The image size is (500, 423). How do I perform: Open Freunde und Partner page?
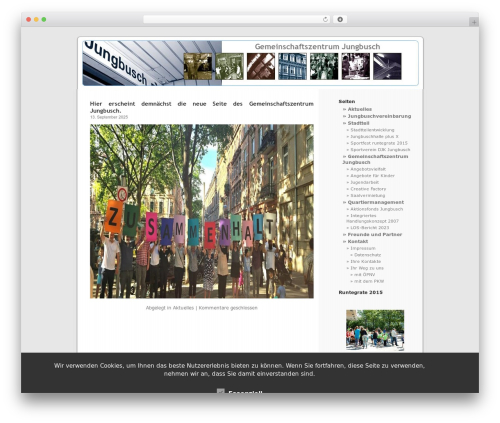pyautogui.click(x=375, y=235)
